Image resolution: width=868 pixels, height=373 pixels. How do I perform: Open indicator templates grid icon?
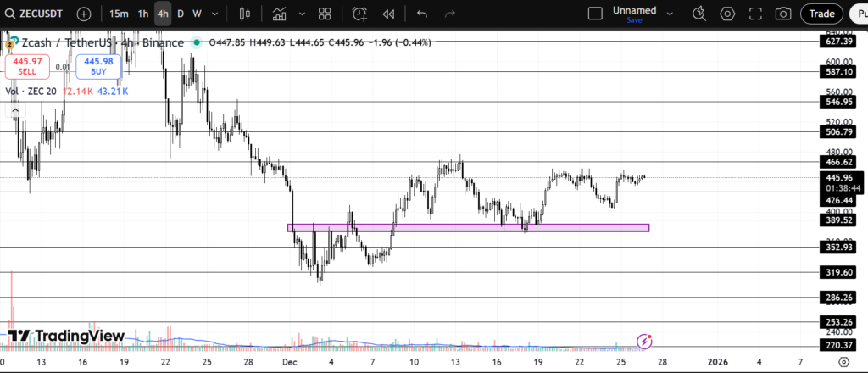[x=325, y=14]
